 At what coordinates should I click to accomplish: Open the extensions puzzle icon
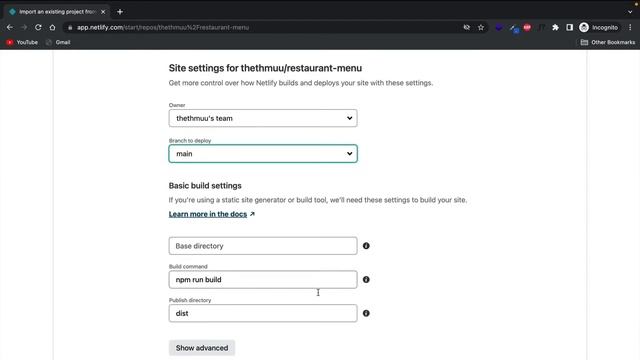click(x=555, y=27)
